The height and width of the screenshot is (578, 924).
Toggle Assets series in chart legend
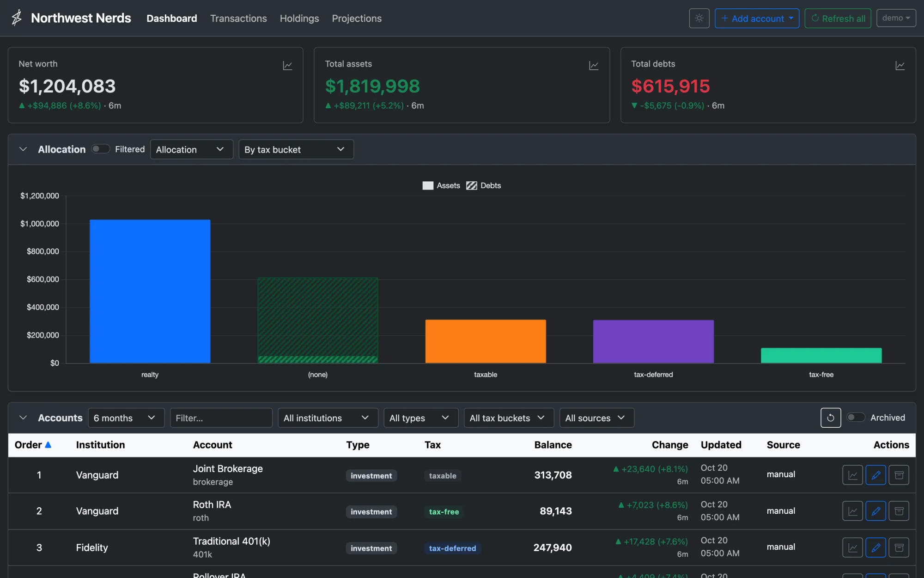point(441,185)
